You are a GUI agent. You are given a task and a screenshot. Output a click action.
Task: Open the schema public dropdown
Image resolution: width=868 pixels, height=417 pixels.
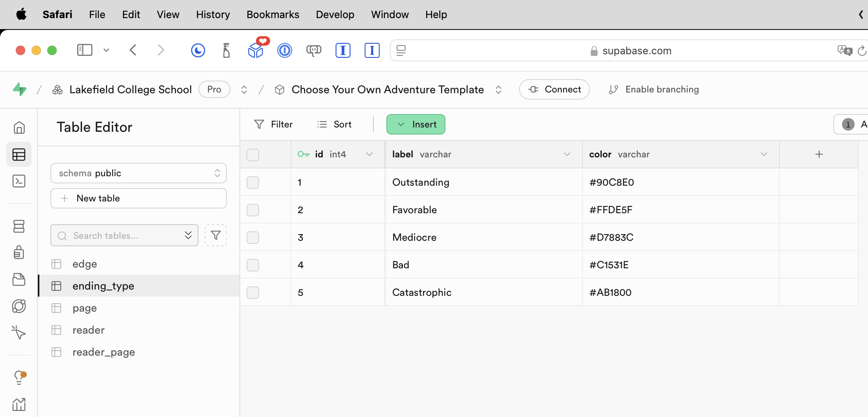click(x=138, y=173)
